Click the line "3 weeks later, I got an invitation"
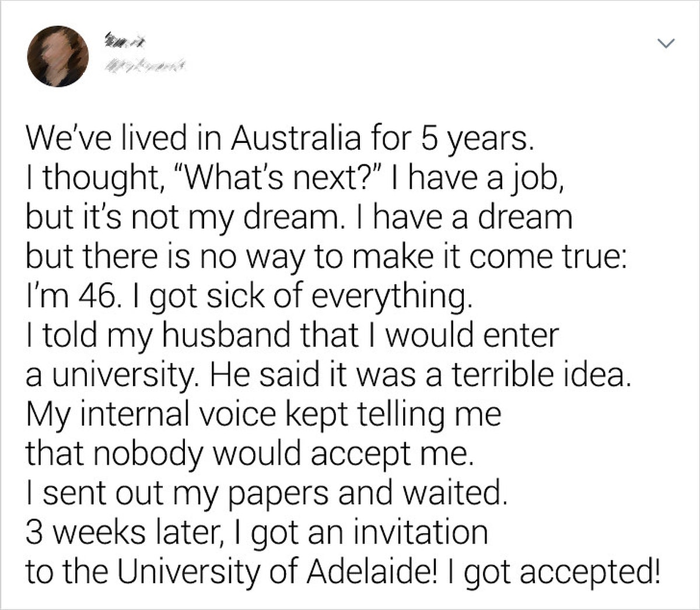The height and width of the screenshot is (610, 700). [x=257, y=532]
